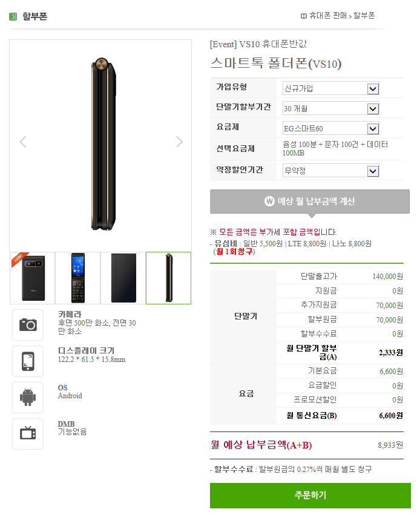Click the DMB television icon
Image resolution: width=420 pixels, height=515 pixels.
tap(28, 433)
